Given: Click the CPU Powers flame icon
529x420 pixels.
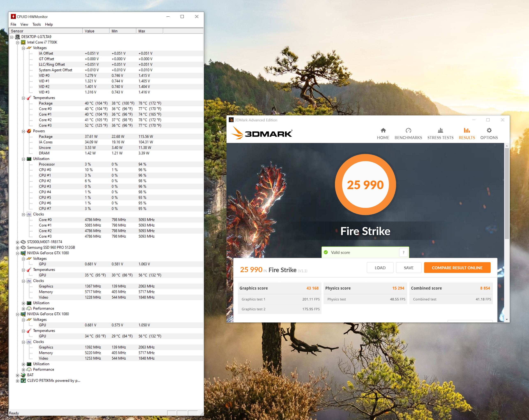Looking at the screenshot, I should pos(29,131).
